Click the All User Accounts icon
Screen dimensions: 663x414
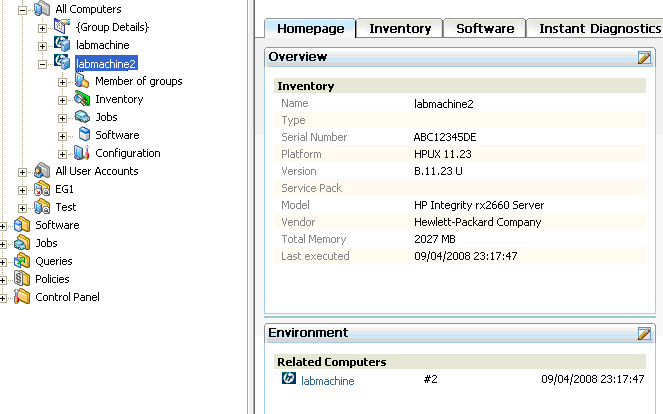tap(42, 170)
